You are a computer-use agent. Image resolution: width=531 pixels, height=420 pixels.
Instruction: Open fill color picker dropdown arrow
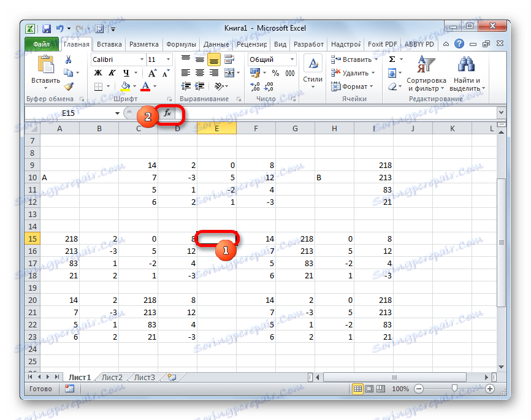coord(135,86)
